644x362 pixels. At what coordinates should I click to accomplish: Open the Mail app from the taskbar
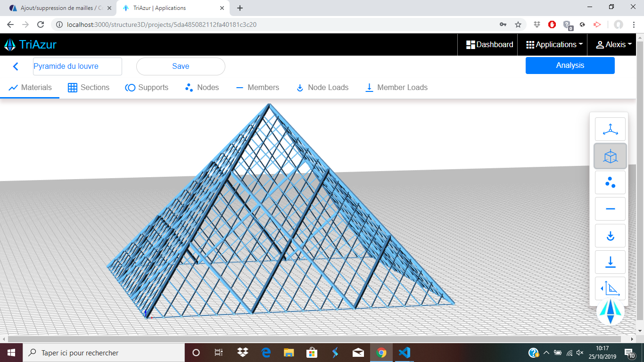pyautogui.click(x=358, y=353)
